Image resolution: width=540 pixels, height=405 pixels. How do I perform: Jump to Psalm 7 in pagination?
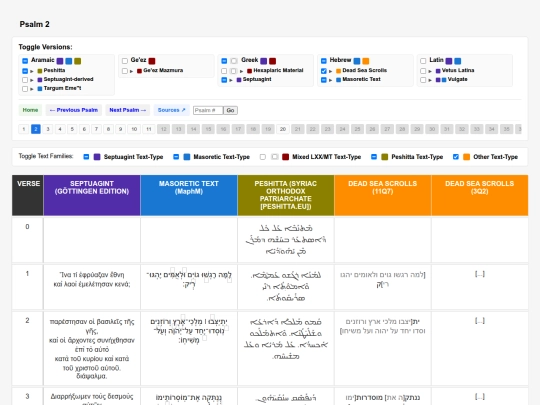point(96,129)
